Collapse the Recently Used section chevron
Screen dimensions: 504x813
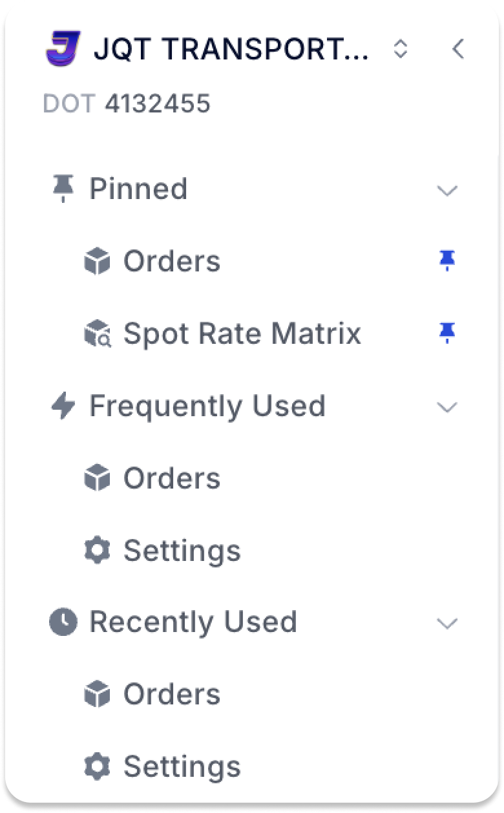click(447, 624)
